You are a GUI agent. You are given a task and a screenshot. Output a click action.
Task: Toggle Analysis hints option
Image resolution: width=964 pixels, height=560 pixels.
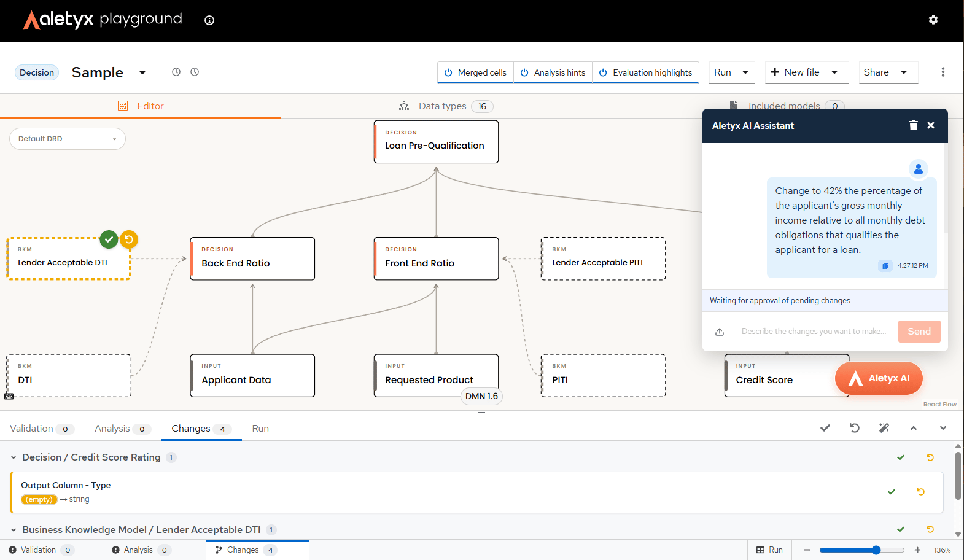(x=553, y=72)
